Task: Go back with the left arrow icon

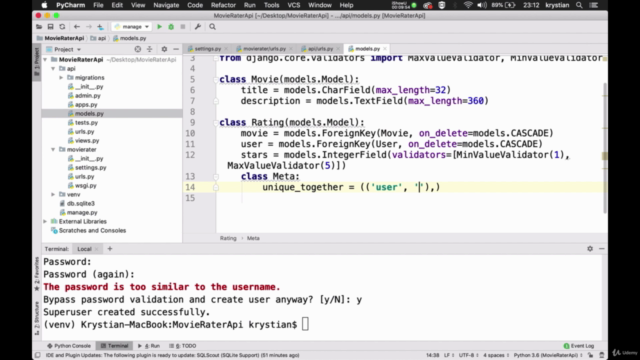Action: pyautogui.click(x=77, y=27)
